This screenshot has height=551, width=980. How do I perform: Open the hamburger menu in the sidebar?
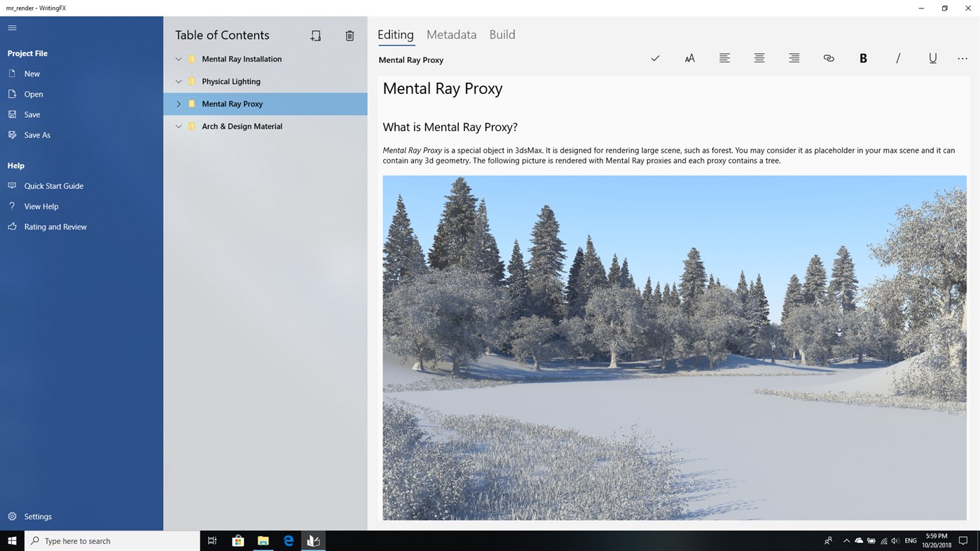pos(12,28)
